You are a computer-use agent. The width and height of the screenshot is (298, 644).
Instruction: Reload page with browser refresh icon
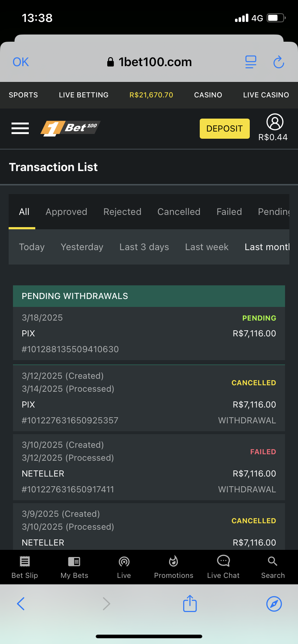coord(279,62)
